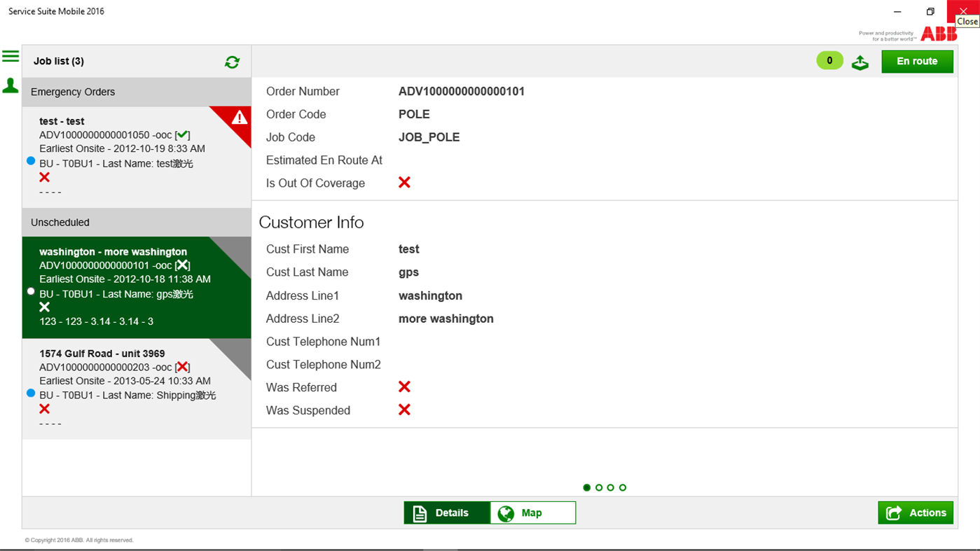
Task: Go to first details page dot
Action: pos(587,487)
